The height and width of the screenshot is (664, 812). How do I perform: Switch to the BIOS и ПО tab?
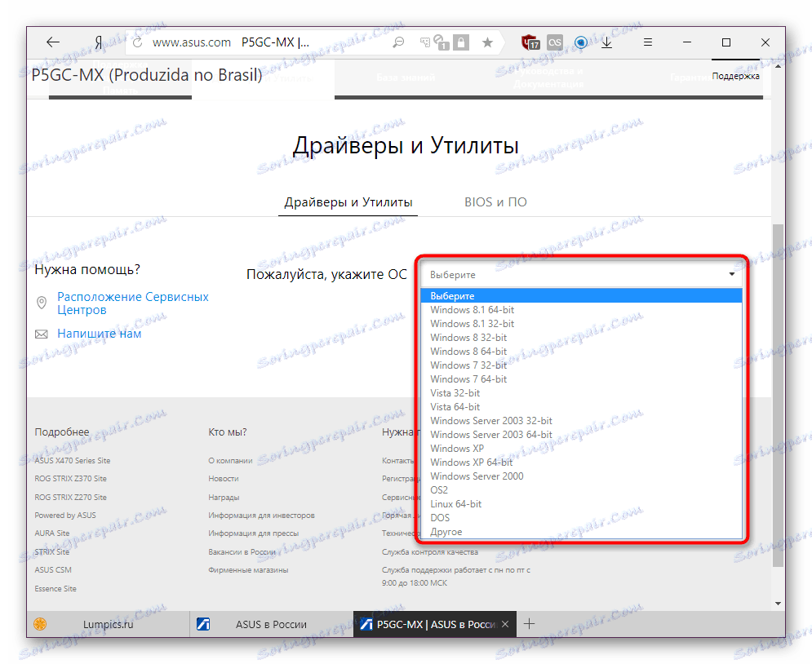point(495,202)
